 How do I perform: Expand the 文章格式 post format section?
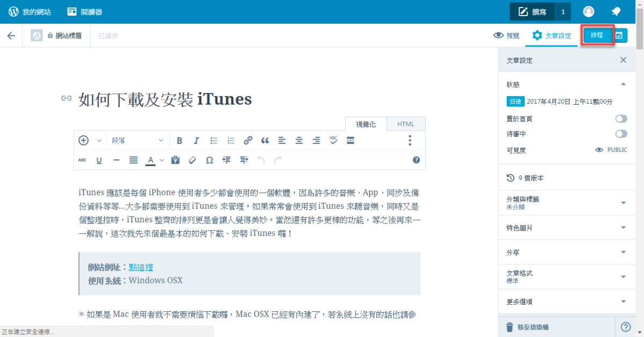pyautogui.click(x=567, y=277)
